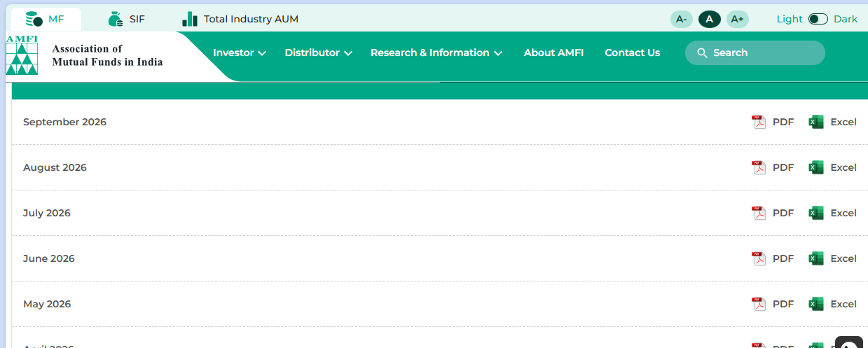This screenshot has height=348, width=868.
Task: Open About AMFI page
Action: pos(553,53)
